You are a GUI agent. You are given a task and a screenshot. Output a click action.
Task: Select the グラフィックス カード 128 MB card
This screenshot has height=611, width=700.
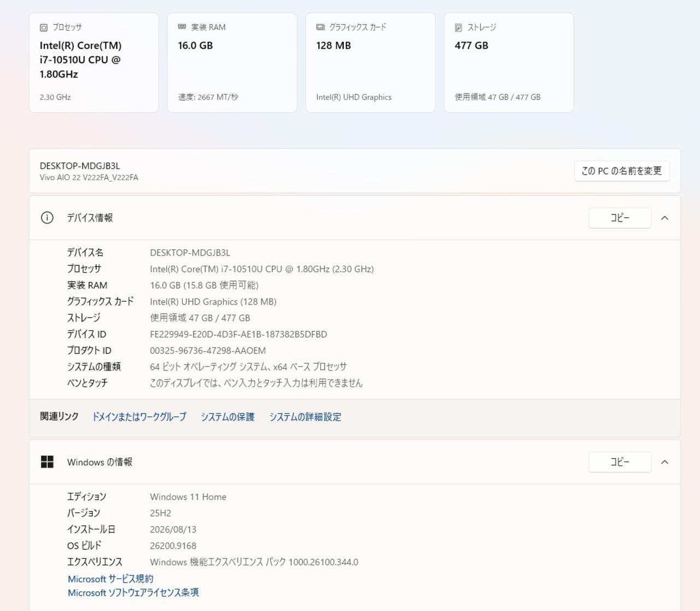370,63
